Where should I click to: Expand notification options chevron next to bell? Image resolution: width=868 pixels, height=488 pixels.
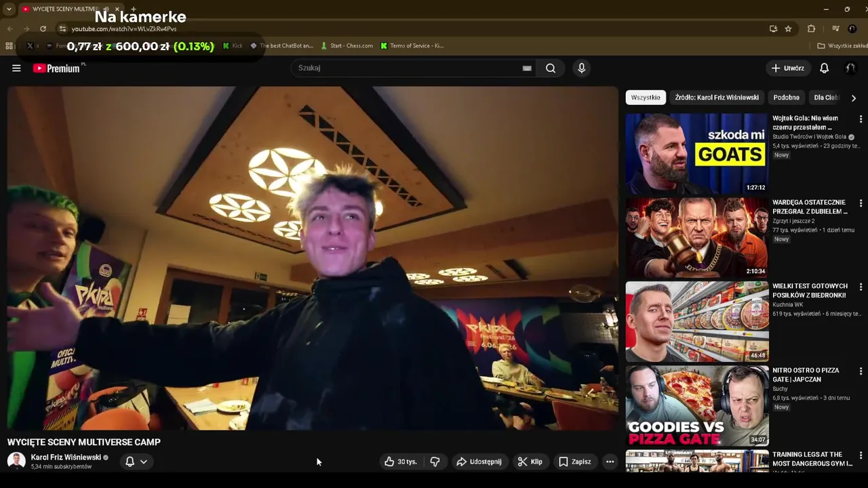(144, 462)
